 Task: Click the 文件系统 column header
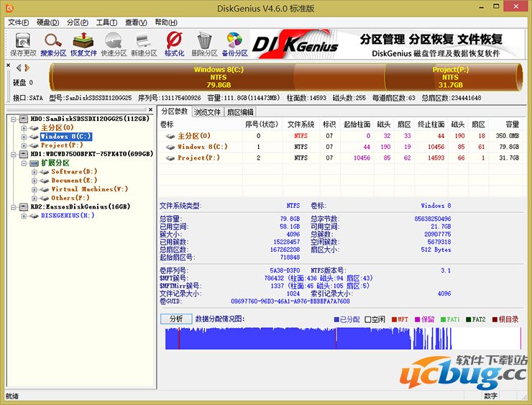[301, 124]
